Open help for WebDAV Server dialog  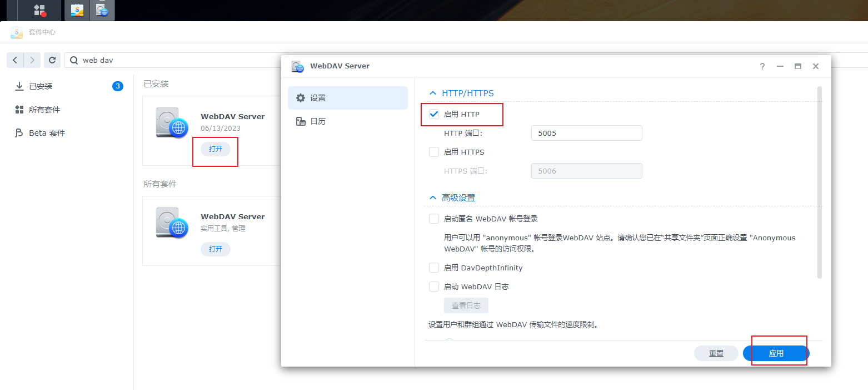762,66
